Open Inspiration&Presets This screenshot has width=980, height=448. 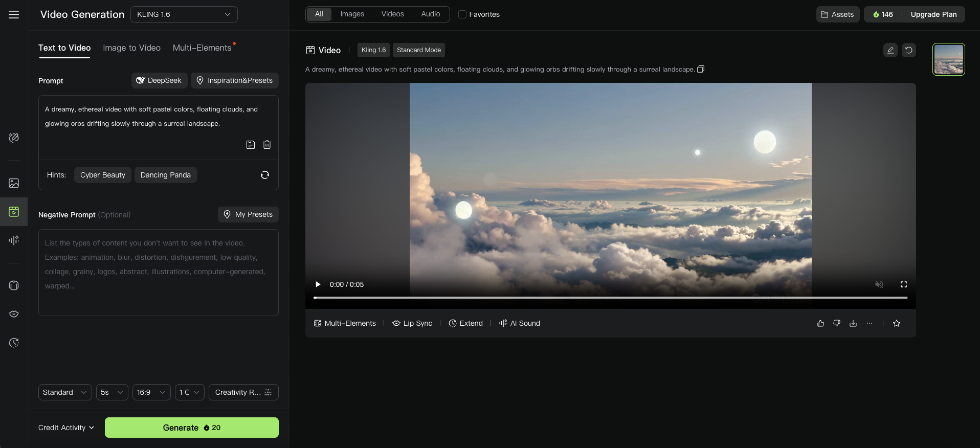pyautogui.click(x=235, y=80)
